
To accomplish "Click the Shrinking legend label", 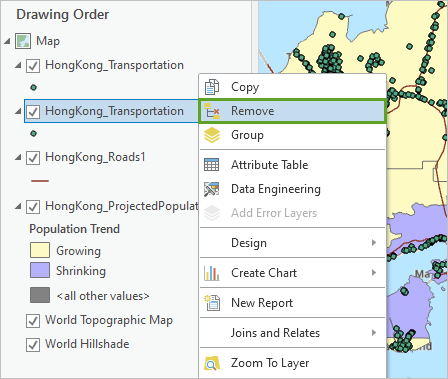I will pos(81,271).
